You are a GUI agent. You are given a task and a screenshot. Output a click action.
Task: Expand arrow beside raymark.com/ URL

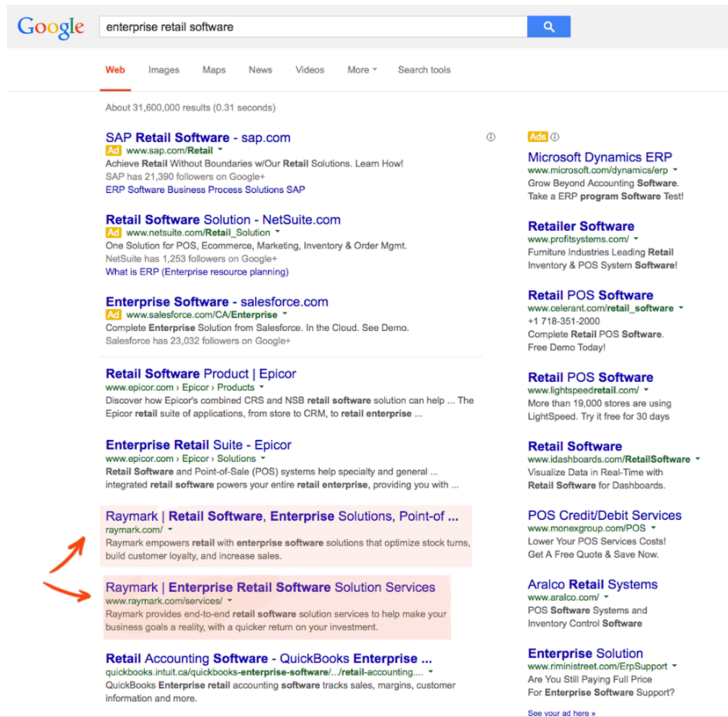[171, 529]
